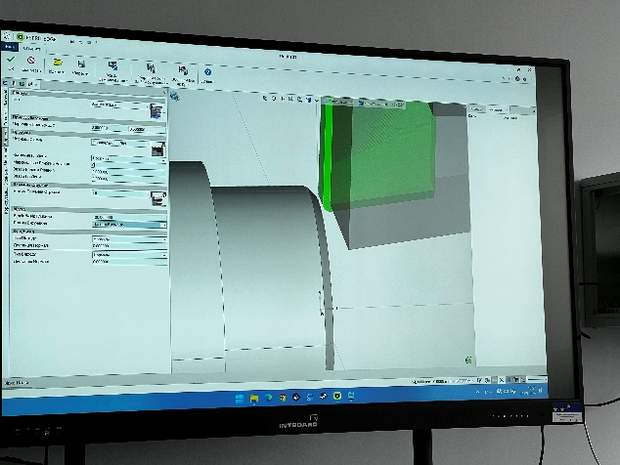Click the zoom magnifier icon in viewport toolbar
The width and height of the screenshot is (620, 465).
(300, 99)
